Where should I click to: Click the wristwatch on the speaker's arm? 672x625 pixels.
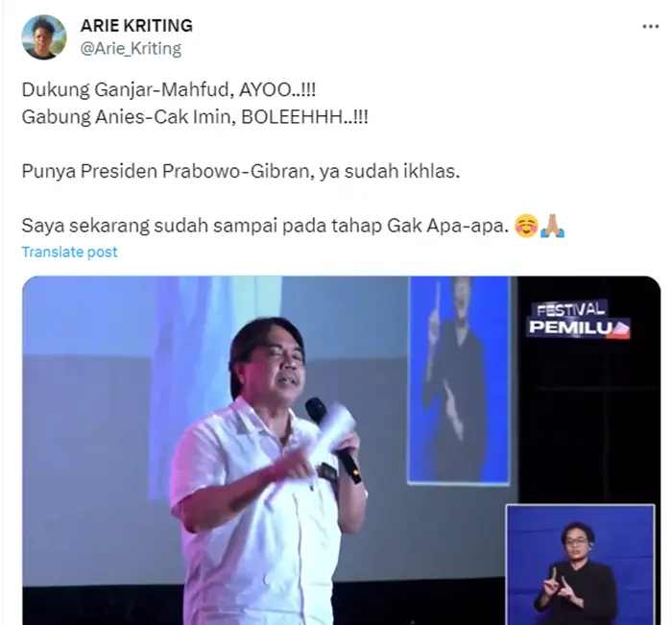pyautogui.click(x=328, y=472)
